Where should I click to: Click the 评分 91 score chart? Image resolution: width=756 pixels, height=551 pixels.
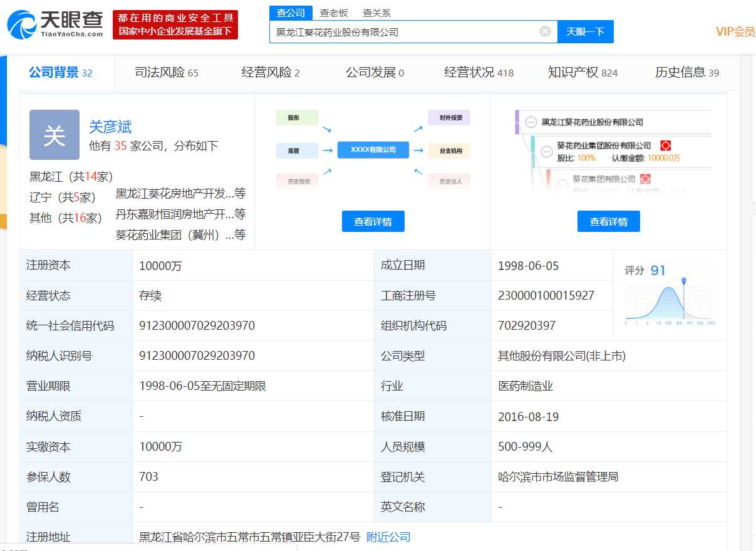(x=669, y=296)
